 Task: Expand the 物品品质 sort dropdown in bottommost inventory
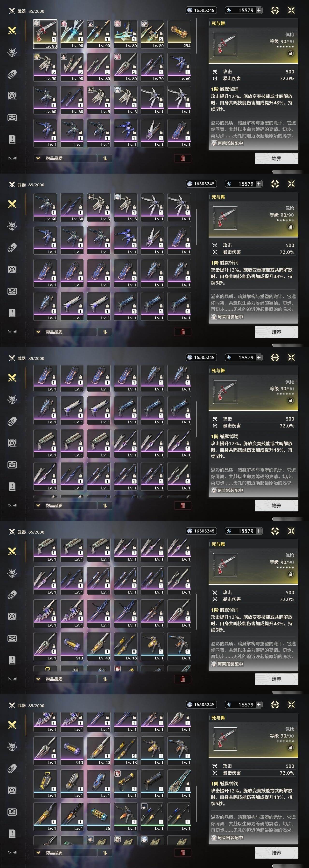65,853
